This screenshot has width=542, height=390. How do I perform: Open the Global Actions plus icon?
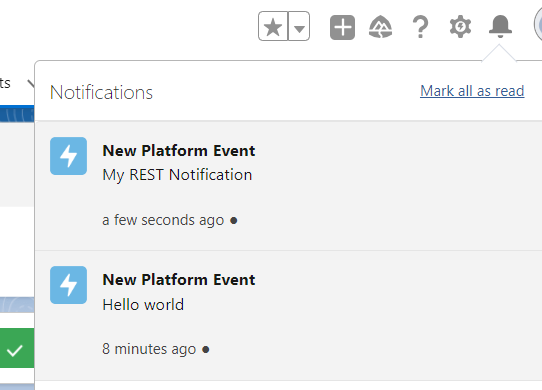tap(342, 27)
